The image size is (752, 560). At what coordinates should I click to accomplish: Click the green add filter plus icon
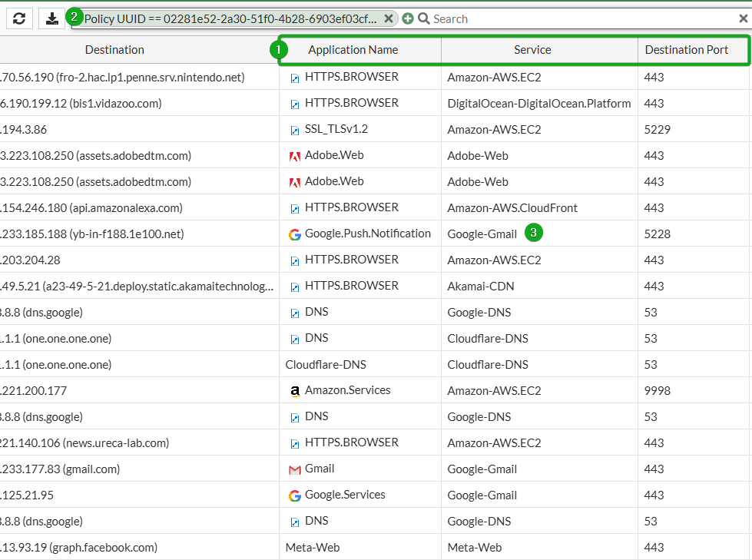click(x=408, y=18)
